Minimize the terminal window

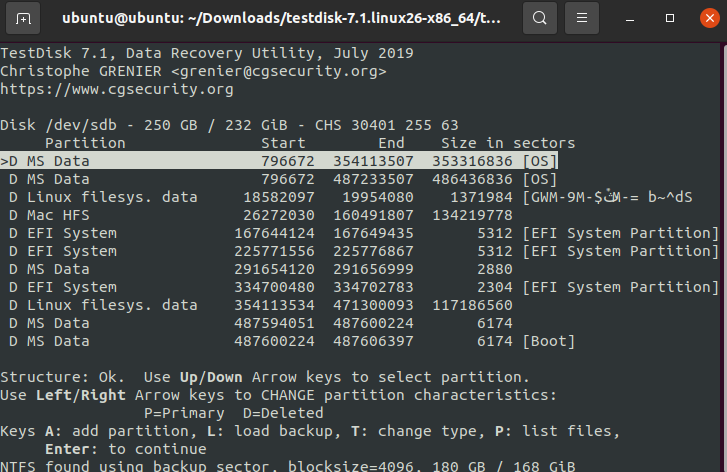coord(630,19)
